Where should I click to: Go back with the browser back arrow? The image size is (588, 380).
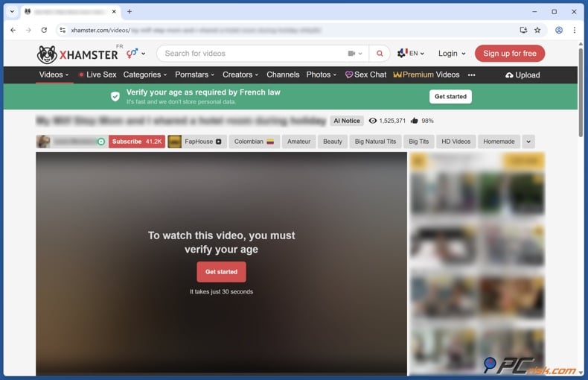(x=13, y=30)
